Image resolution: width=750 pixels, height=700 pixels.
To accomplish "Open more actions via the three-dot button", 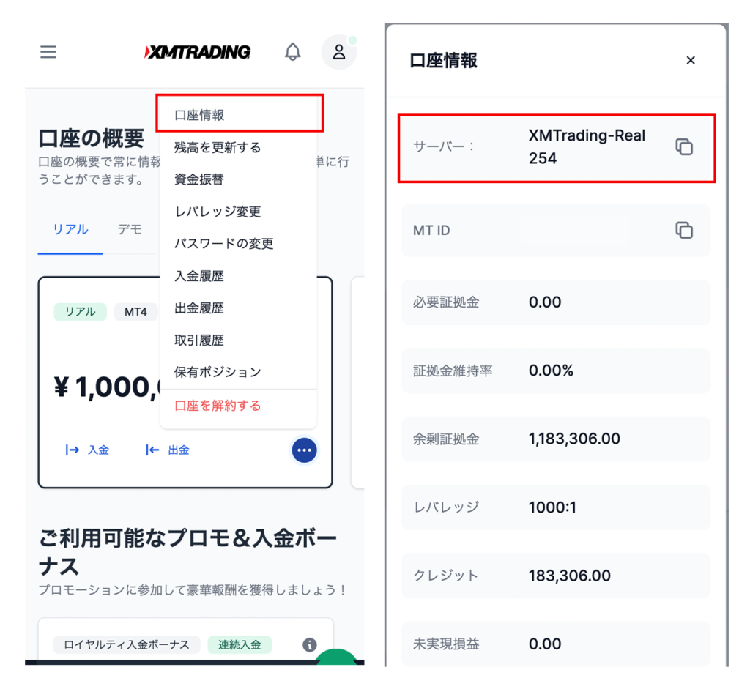I will click(304, 450).
